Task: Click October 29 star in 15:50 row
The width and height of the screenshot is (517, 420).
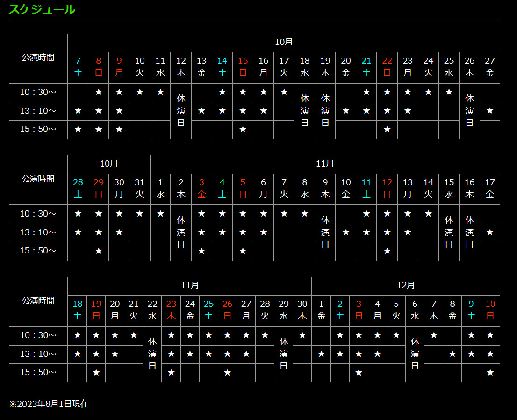Action: tap(99, 251)
